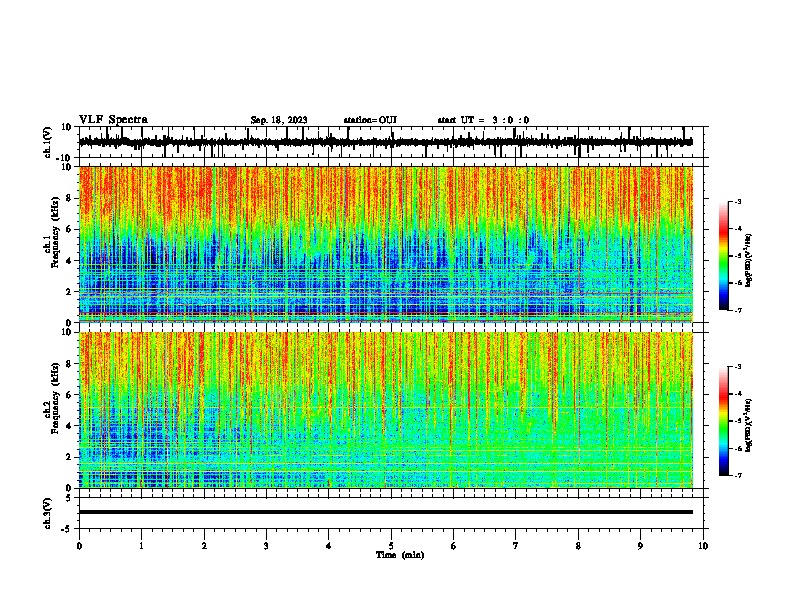This screenshot has height=612, width=792.
Task: Click time axis tick label "5"
Action: pyautogui.click(x=391, y=546)
